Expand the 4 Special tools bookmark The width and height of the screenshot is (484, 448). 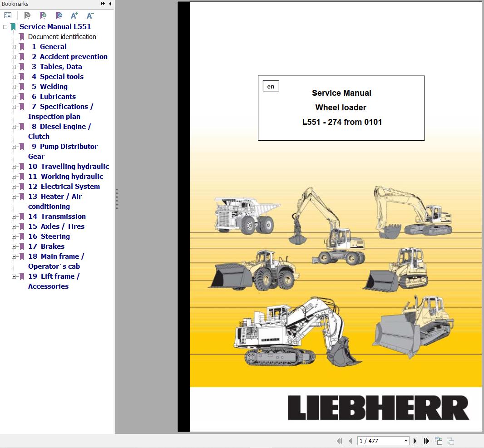tap(14, 77)
